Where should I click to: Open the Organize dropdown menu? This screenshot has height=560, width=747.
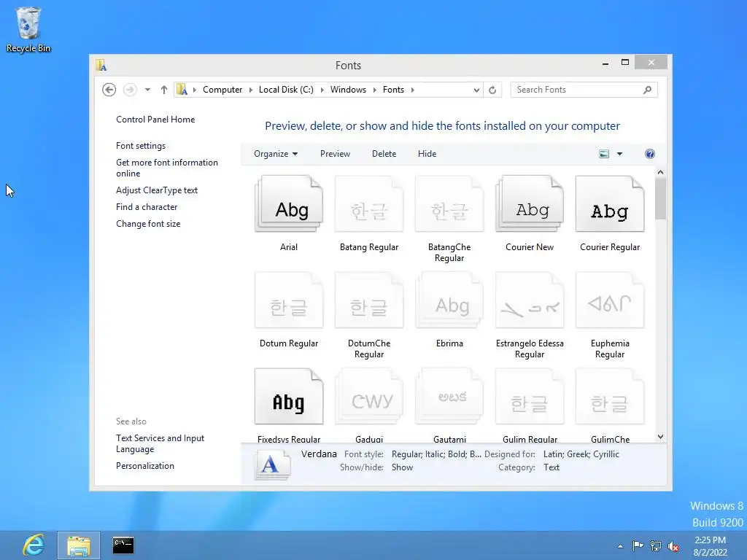tap(275, 154)
